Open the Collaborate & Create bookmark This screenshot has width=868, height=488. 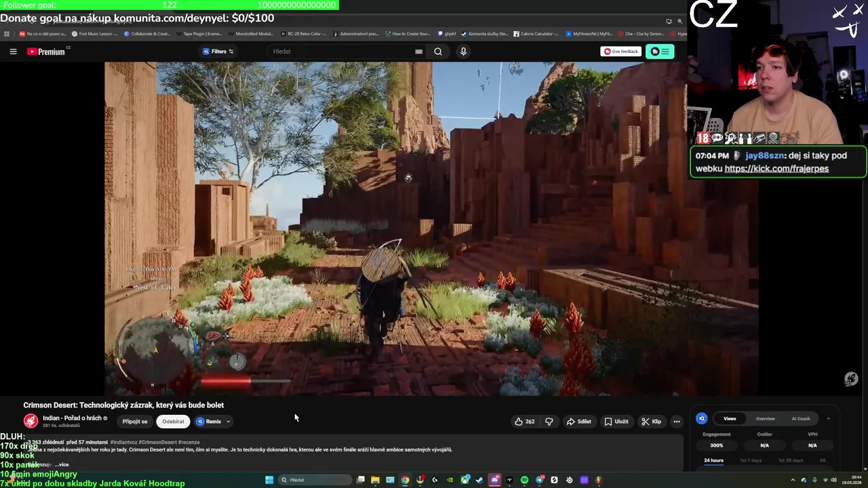[147, 33]
